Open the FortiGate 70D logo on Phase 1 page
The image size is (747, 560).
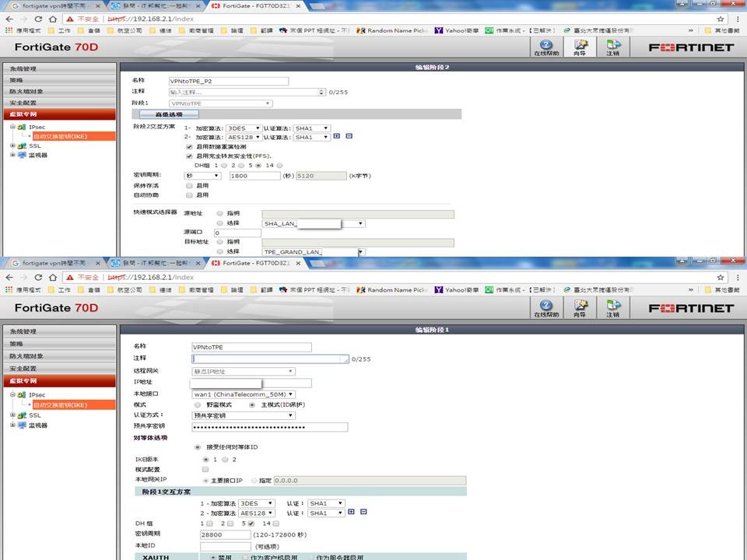coord(56,308)
